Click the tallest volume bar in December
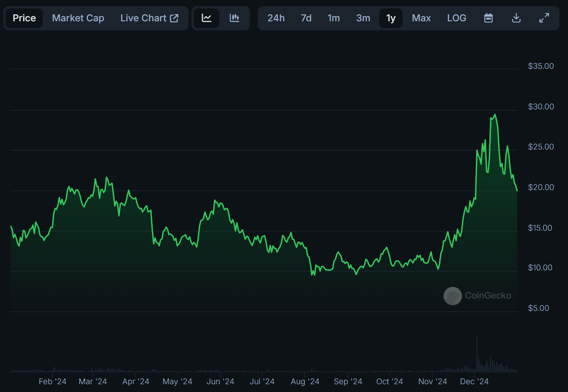Image resolution: width=568 pixels, height=392 pixels. click(x=477, y=354)
